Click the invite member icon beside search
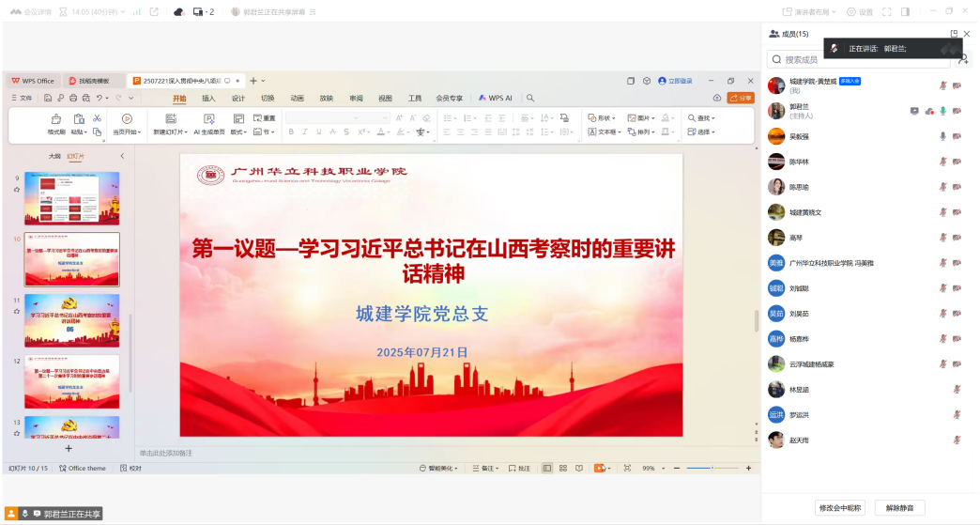980x525 pixels. [963, 59]
